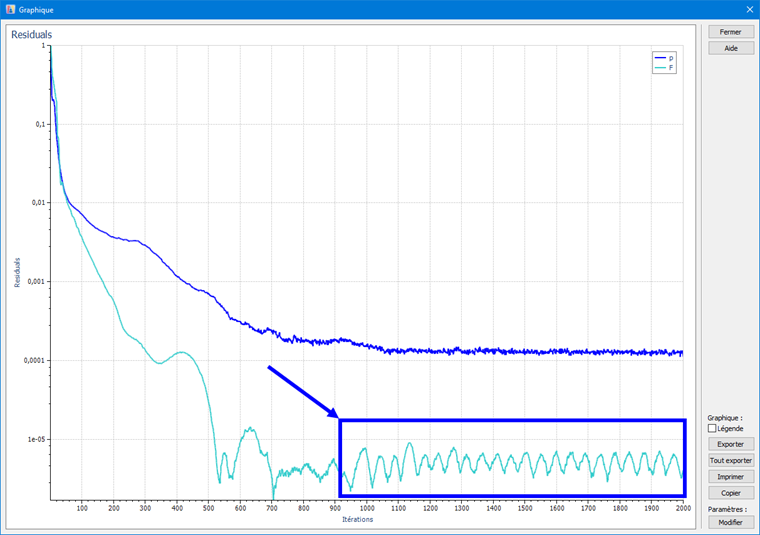The width and height of the screenshot is (760, 535).
Task: Click the 1500 tick label on x-axis
Action: [525, 508]
